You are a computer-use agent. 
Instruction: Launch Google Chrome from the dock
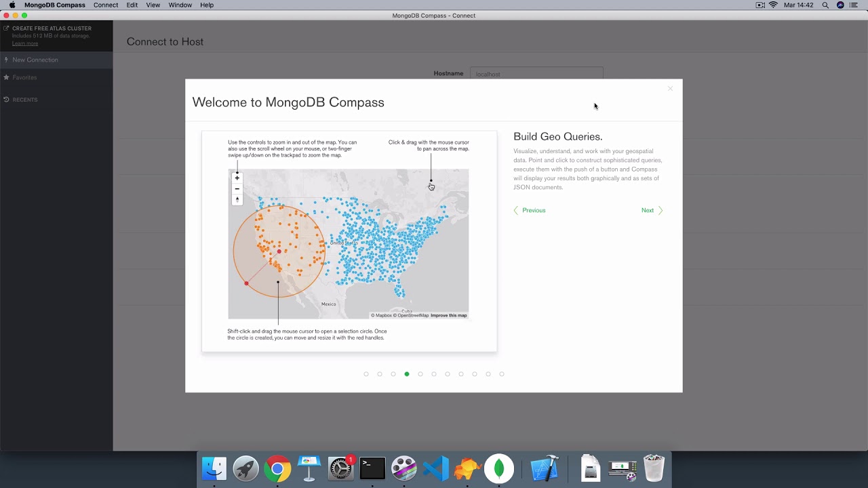point(277,468)
